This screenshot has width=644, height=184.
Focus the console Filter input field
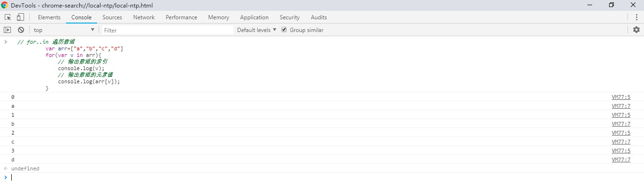point(167,30)
